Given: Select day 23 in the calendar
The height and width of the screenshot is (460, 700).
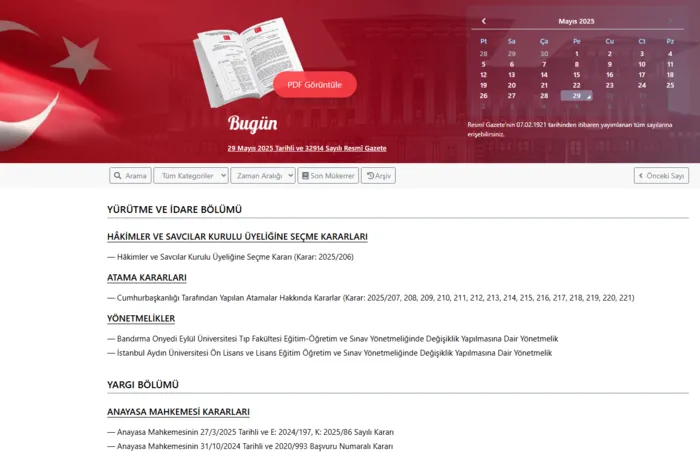Looking at the screenshot, I should coord(610,85).
